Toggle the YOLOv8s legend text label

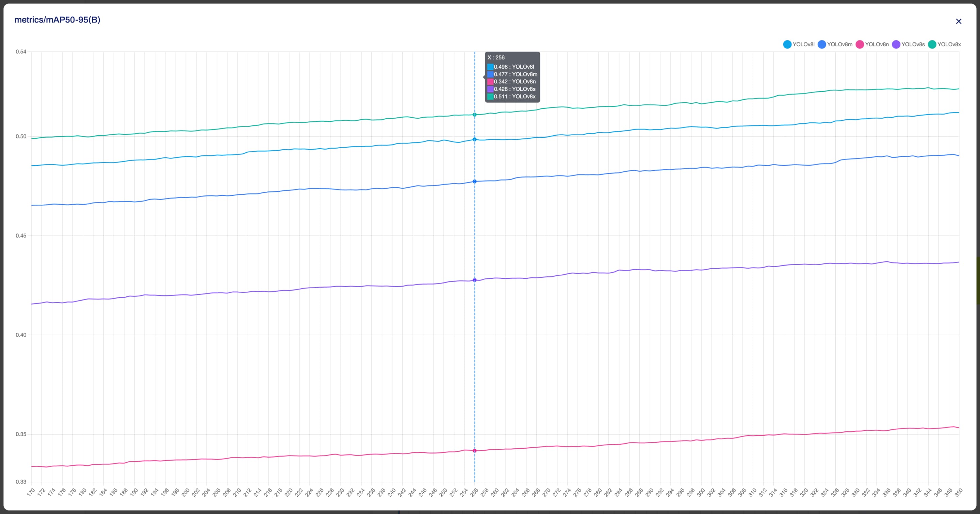point(913,45)
